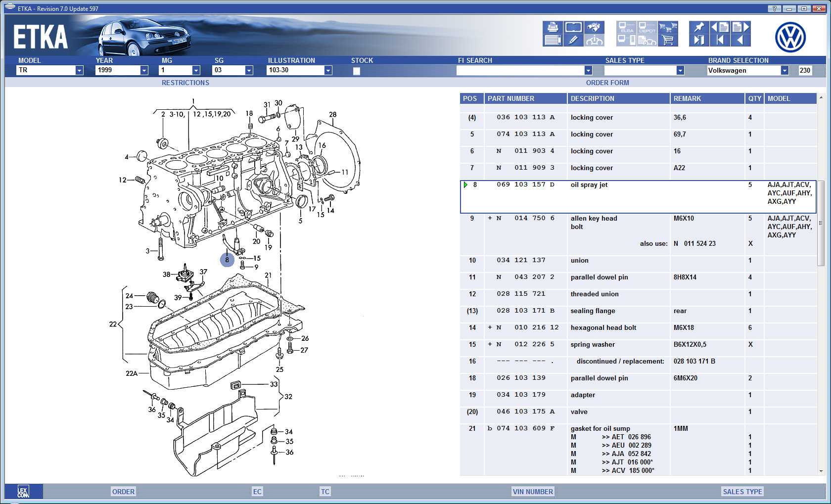Open the BRAND SELECTION Volkswagen dropdown
This screenshot has width=831, height=504.
tap(785, 70)
